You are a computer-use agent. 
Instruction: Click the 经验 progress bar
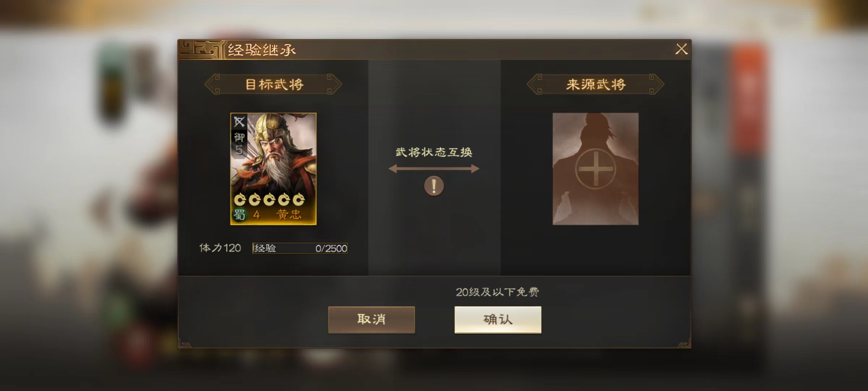click(x=300, y=248)
